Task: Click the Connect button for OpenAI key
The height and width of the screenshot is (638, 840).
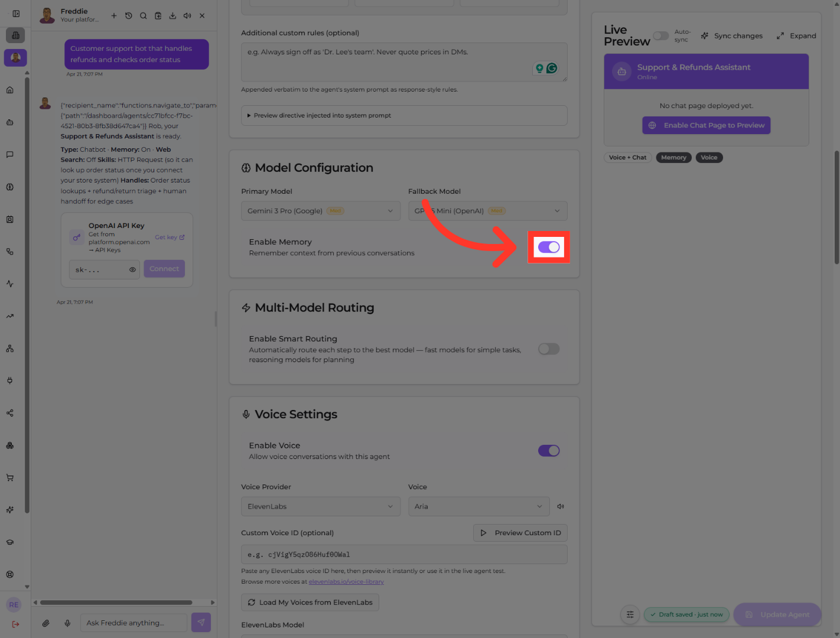Action: click(x=164, y=269)
